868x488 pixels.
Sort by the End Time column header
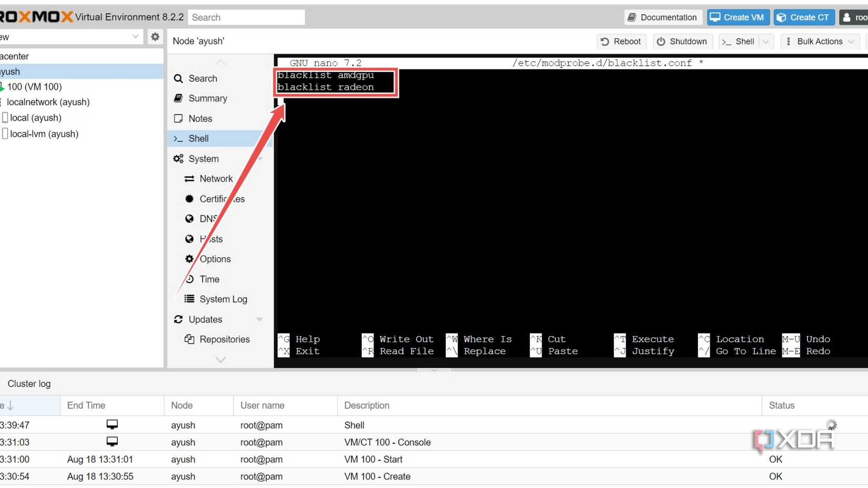112,405
